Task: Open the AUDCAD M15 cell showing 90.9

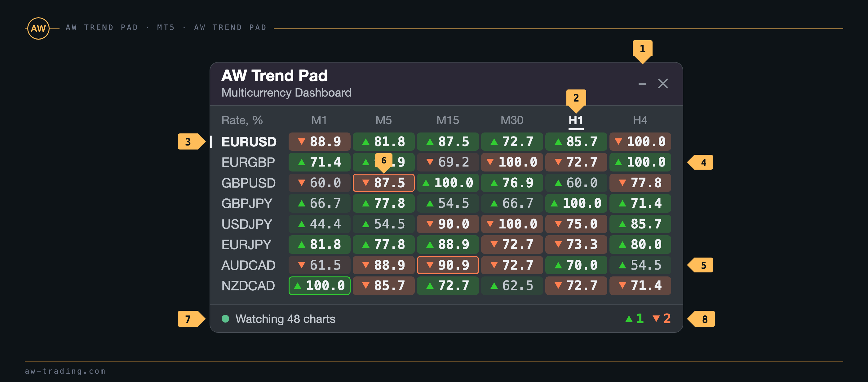Action: [x=447, y=265]
